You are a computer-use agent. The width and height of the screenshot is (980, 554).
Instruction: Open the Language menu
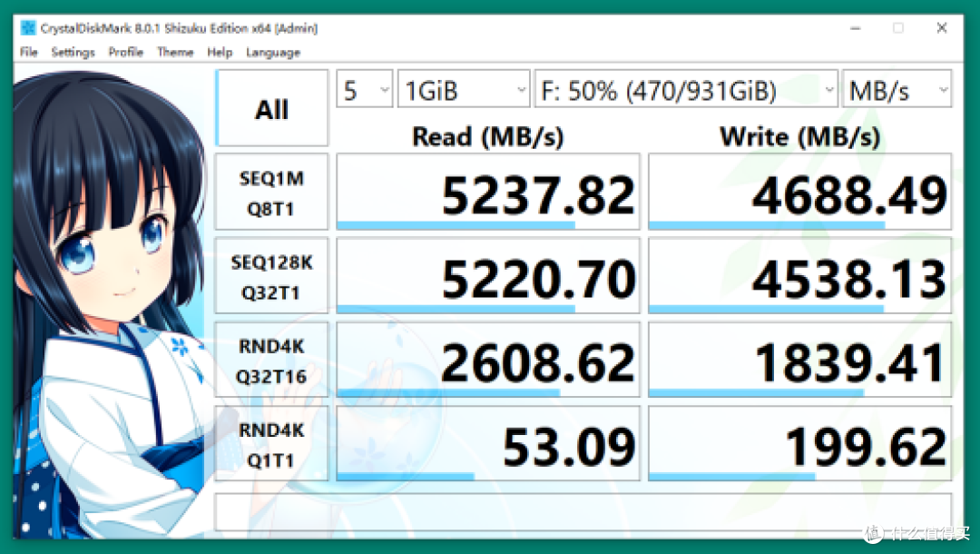point(272,53)
